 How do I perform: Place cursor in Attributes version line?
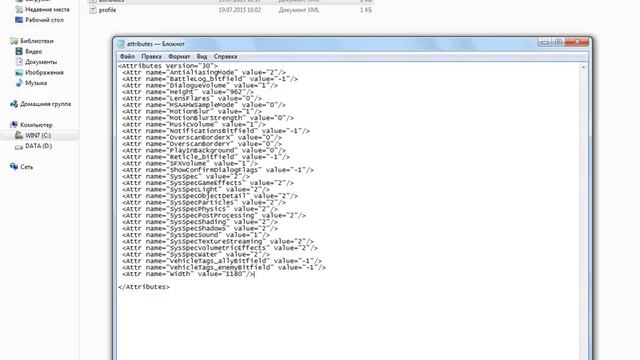coord(168,66)
